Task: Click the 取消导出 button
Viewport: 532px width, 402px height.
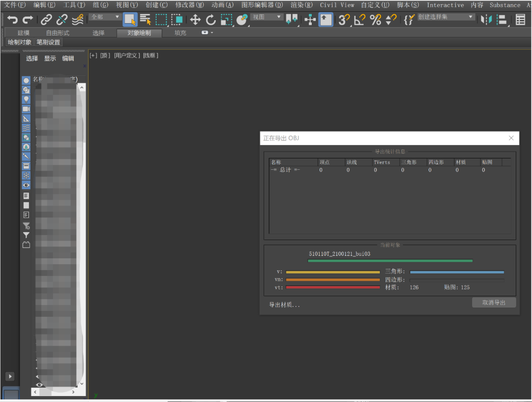Action: pyautogui.click(x=494, y=303)
